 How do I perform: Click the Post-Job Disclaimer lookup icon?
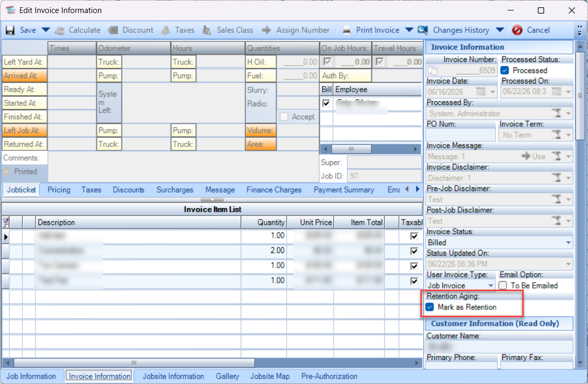(x=557, y=221)
